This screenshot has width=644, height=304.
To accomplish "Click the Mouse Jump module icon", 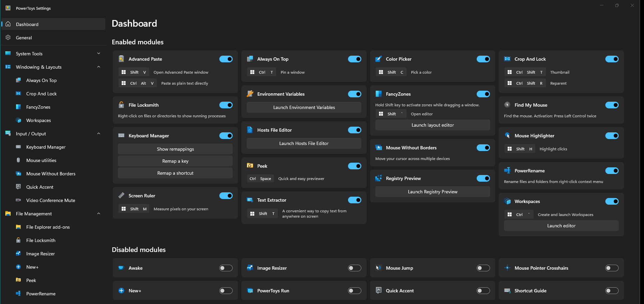I will tap(378, 268).
